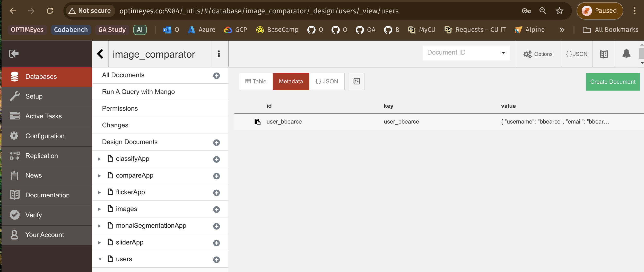This screenshot has width=644, height=272.
Task: Open Setup in the sidebar
Action: [47, 97]
